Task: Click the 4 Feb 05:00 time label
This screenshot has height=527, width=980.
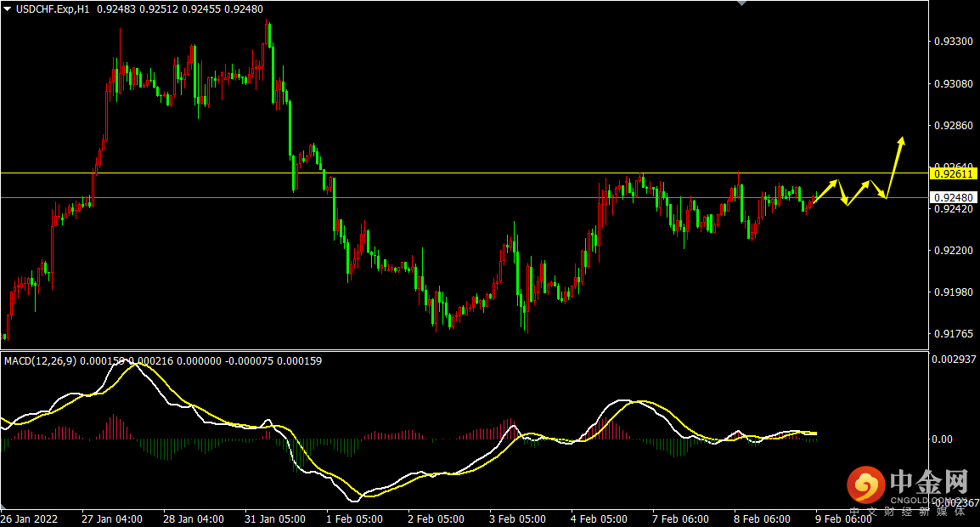Action: (x=599, y=519)
